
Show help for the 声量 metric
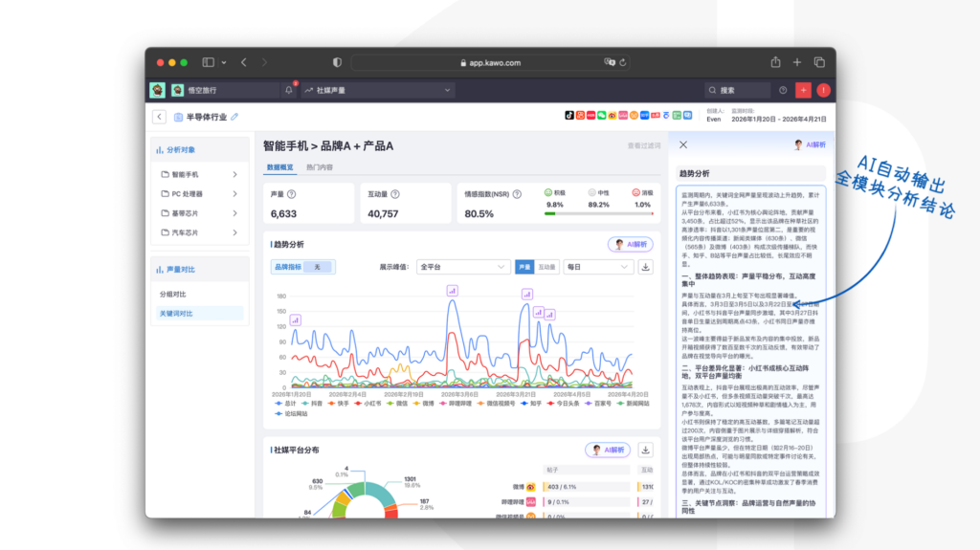tap(291, 194)
